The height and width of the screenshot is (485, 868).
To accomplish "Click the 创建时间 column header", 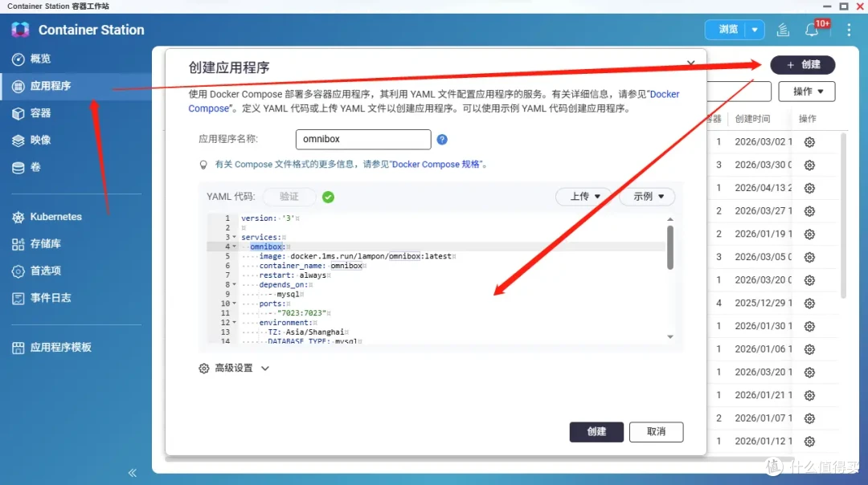I will 751,119.
